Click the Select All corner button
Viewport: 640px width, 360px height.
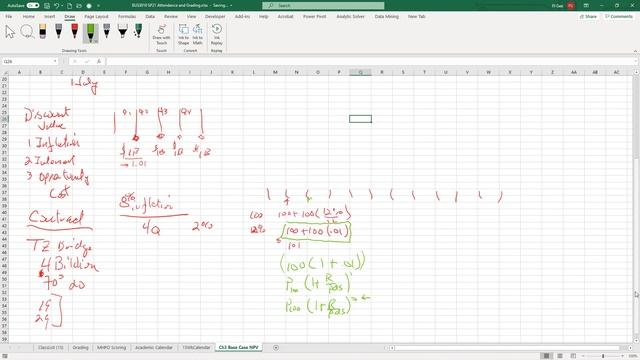point(4,72)
